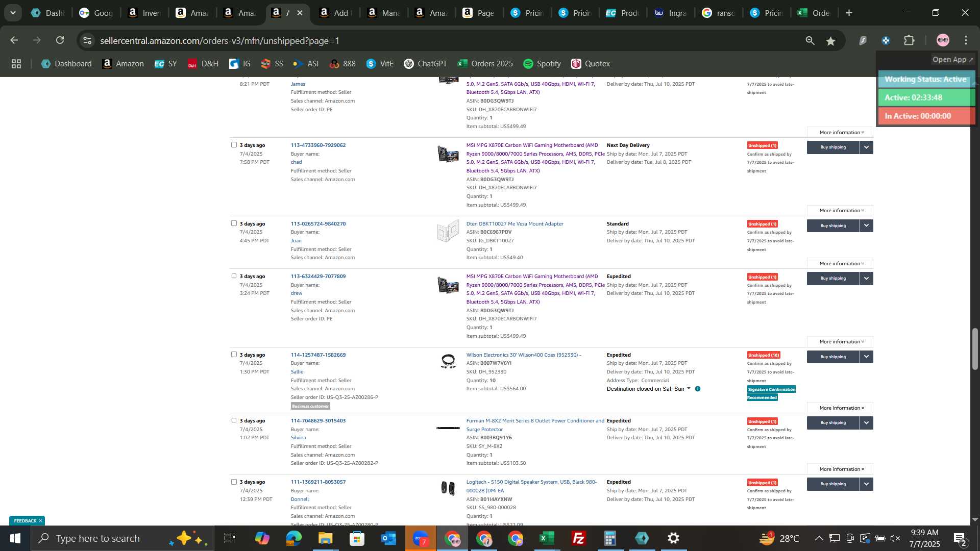The height and width of the screenshot is (551, 980).
Task: Click the Wilson coax cable thumbnail
Action: tap(448, 361)
